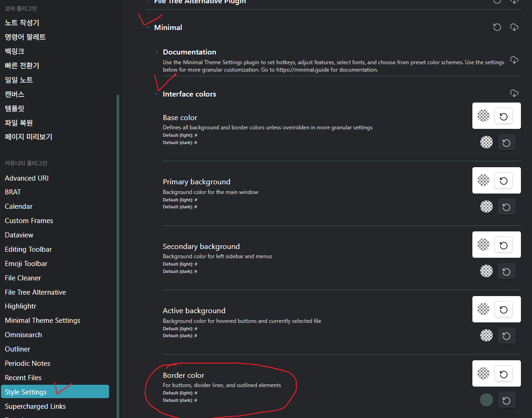
Task: Open Border color light swatch picker
Action: (x=483, y=374)
